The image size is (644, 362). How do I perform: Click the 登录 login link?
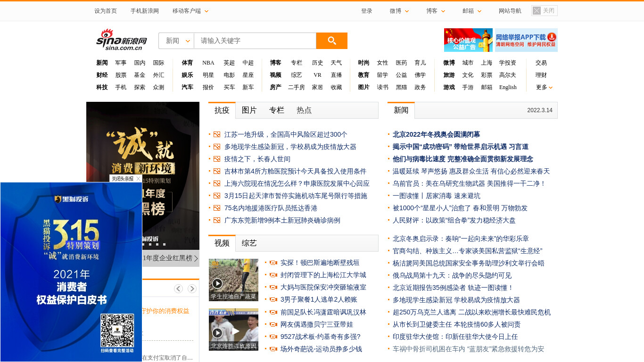pos(367,11)
